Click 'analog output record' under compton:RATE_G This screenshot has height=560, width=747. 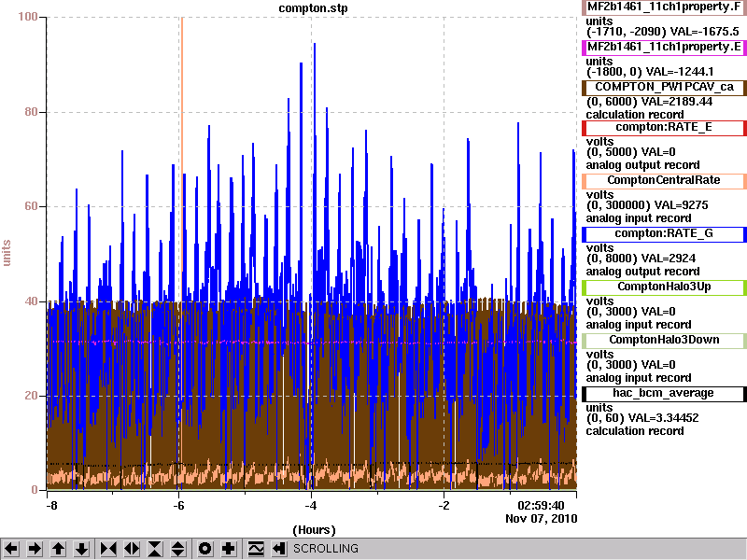642,272
